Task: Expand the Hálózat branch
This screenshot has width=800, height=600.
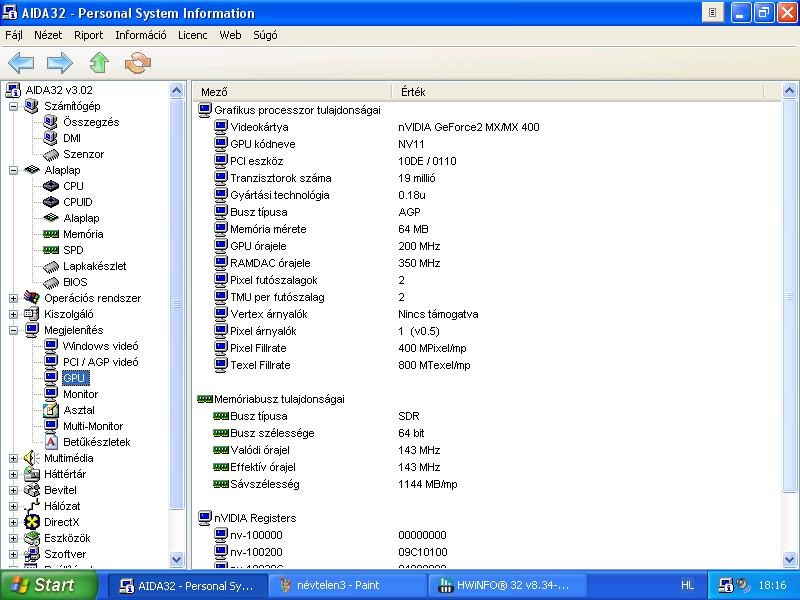Action: 14,506
